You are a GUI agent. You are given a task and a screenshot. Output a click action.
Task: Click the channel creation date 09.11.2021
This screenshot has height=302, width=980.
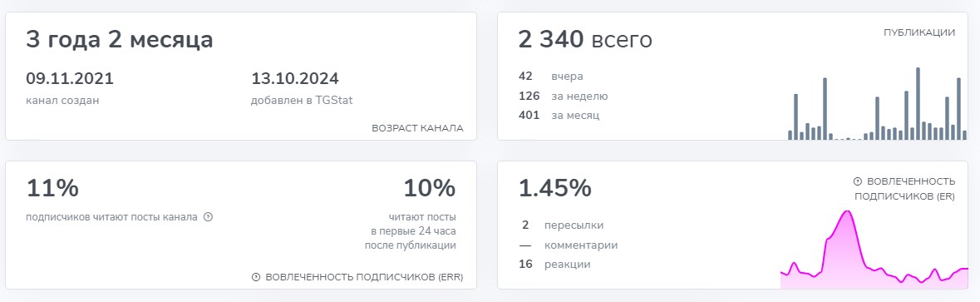69,79
